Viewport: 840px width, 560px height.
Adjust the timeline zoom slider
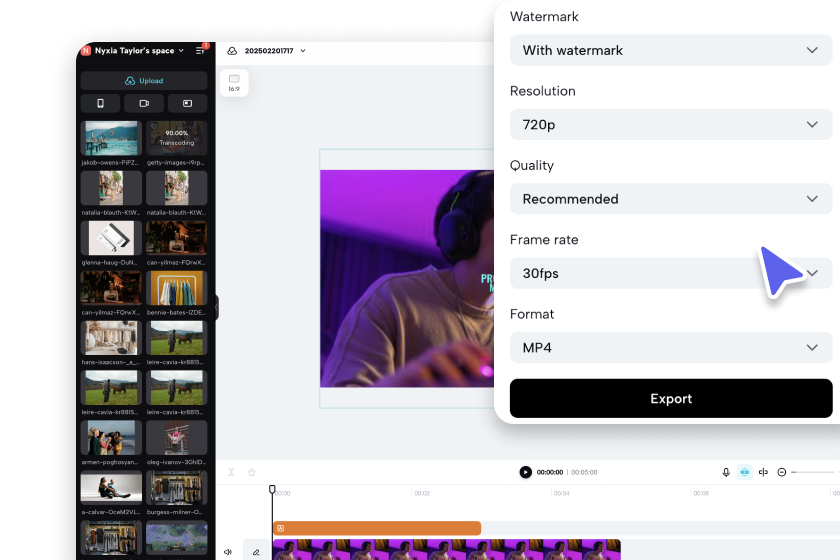[x=814, y=472]
